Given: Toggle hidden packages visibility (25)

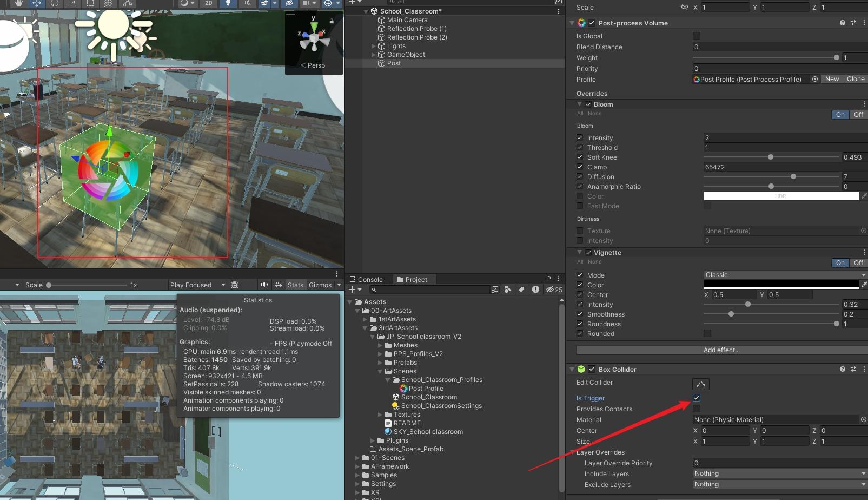Looking at the screenshot, I should pyautogui.click(x=554, y=290).
